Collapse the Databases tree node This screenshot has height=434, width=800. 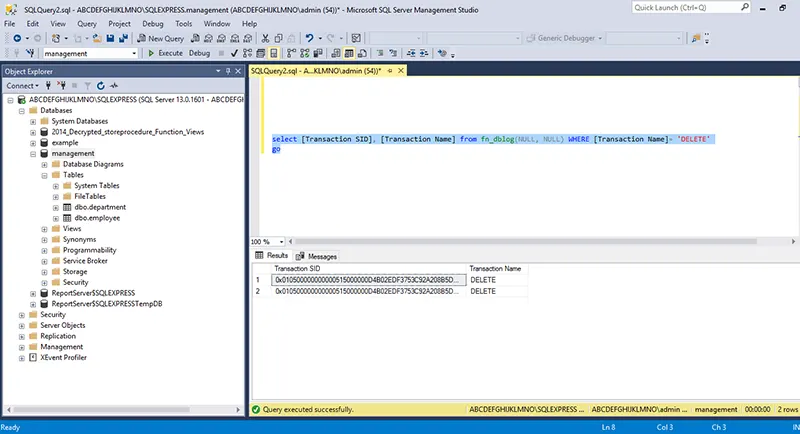(21, 111)
